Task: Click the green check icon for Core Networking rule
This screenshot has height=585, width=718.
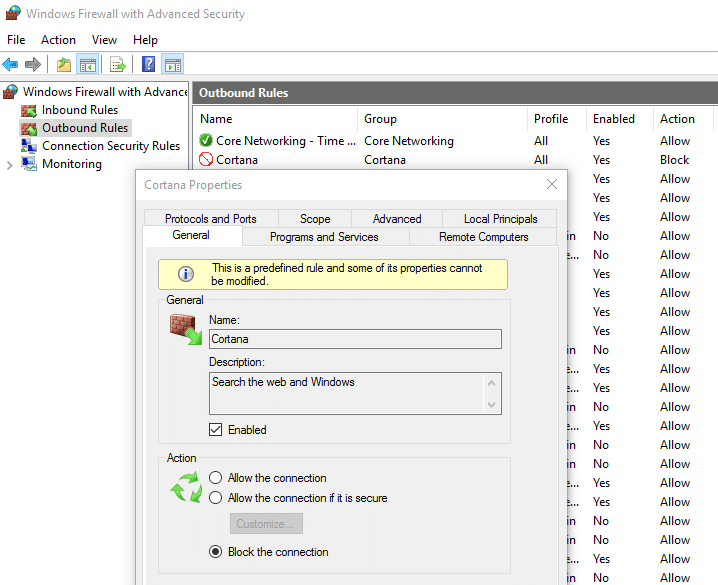Action: click(206, 140)
